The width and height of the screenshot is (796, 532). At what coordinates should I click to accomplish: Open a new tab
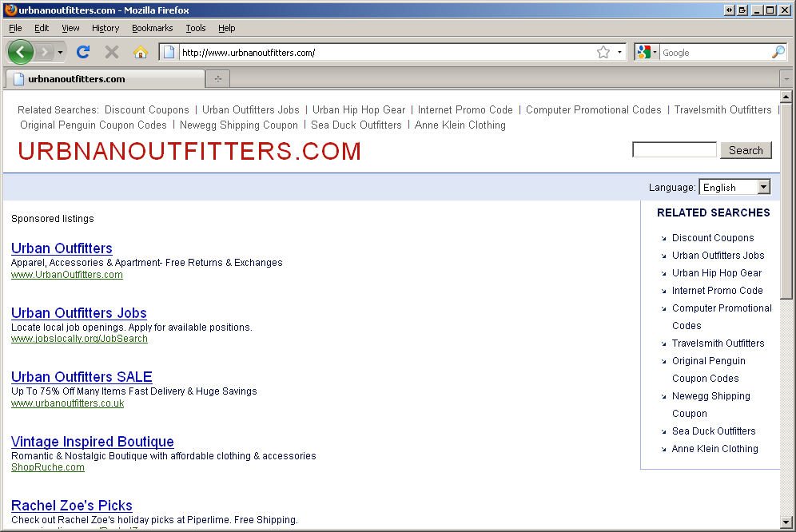point(218,79)
